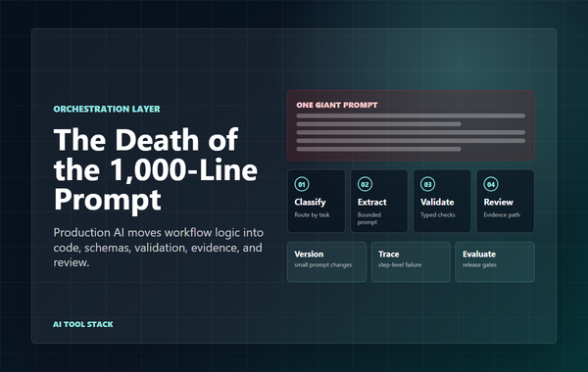Click the 'small prompt changes' text

(x=323, y=265)
